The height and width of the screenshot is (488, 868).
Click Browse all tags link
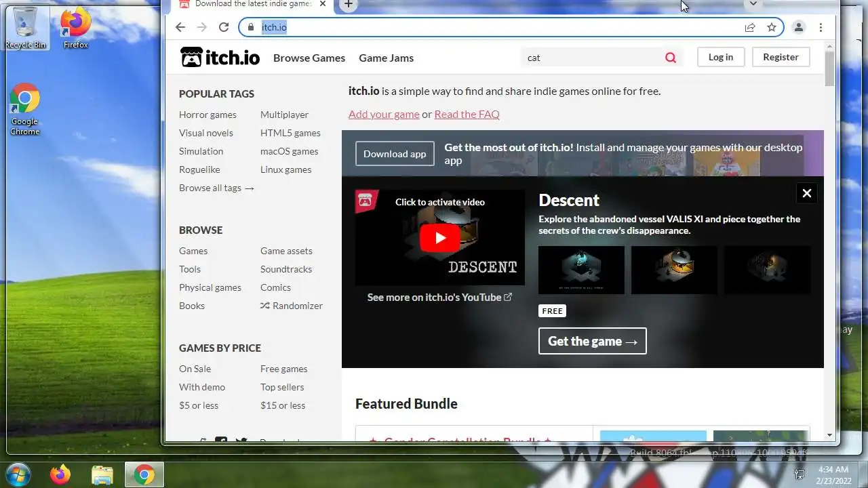pos(216,188)
